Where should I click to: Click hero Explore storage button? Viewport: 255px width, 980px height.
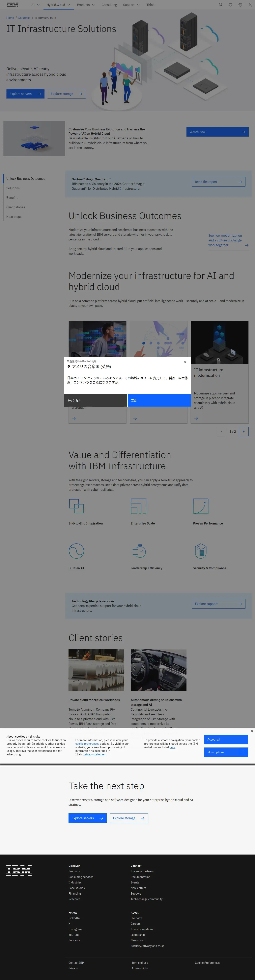pyautogui.click(x=66, y=94)
